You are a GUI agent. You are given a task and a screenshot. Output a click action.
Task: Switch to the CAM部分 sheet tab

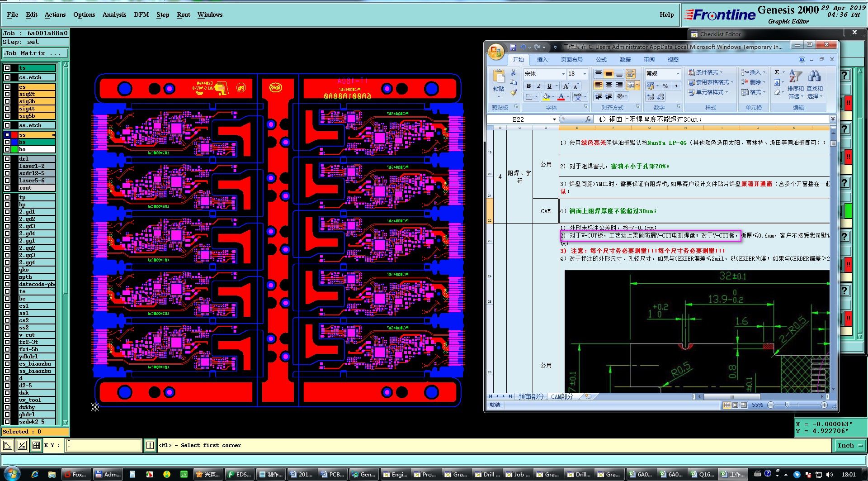pyautogui.click(x=562, y=396)
